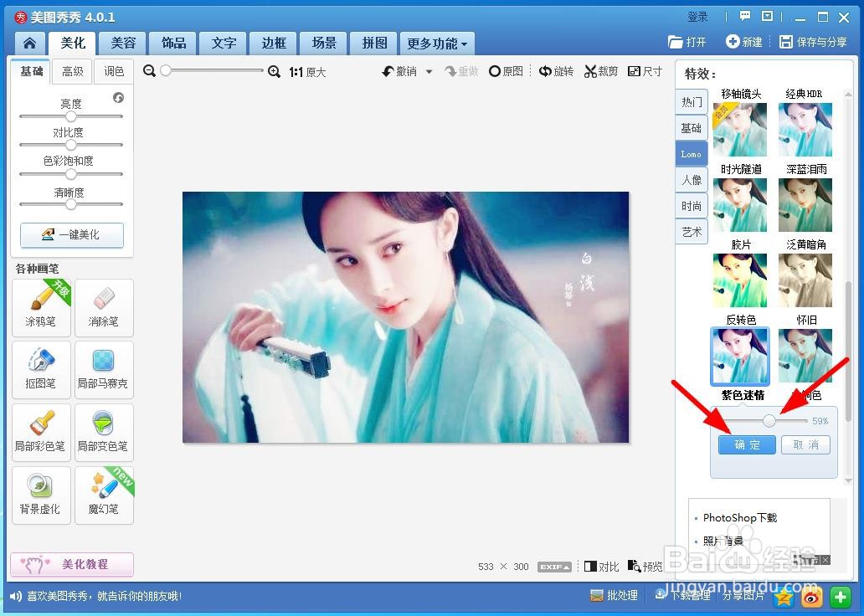Open 下载管理 download manager
This screenshot has height=616, width=864.
[682, 596]
